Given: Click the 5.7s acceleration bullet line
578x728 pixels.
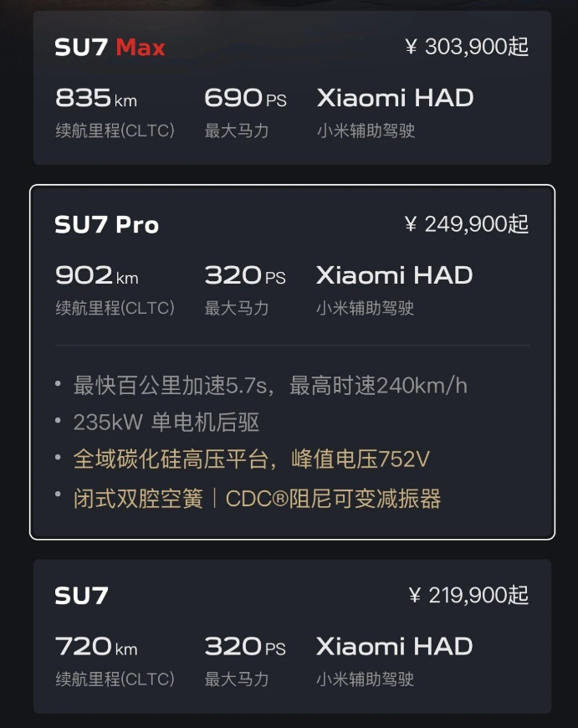Looking at the screenshot, I should click(270, 386).
